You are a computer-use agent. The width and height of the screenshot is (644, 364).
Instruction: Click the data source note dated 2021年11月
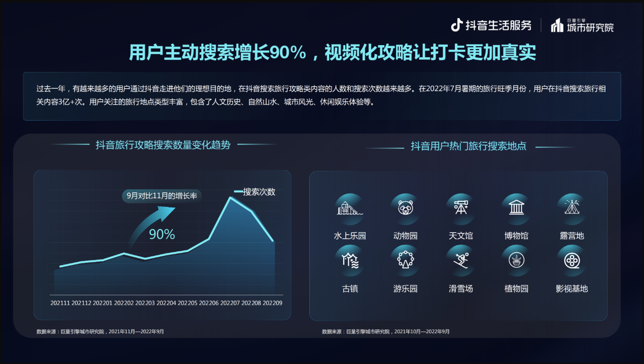tap(100, 332)
